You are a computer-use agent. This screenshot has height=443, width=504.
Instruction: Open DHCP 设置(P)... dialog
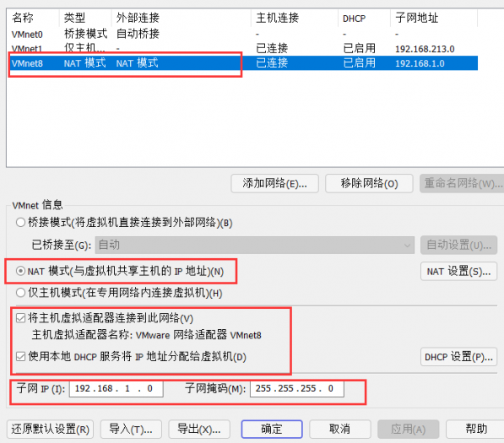pos(458,357)
